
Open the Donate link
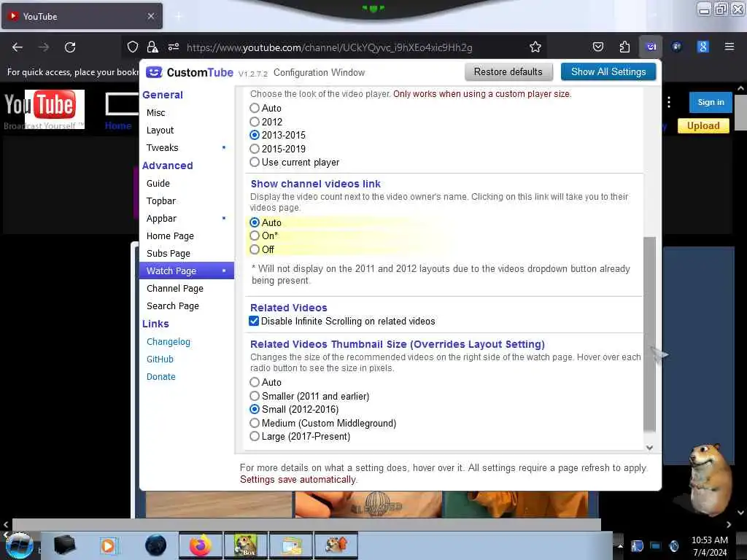click(161, 377)
